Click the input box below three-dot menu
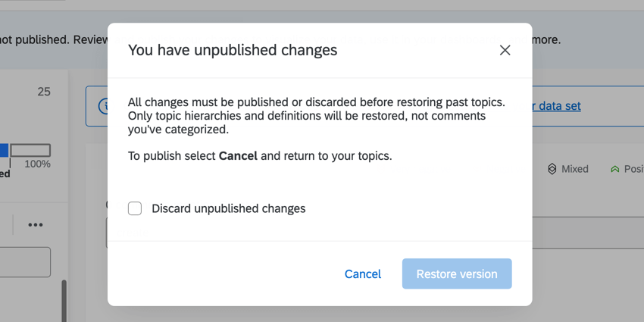Screen dimensions: 644x322 coord(25,262)
